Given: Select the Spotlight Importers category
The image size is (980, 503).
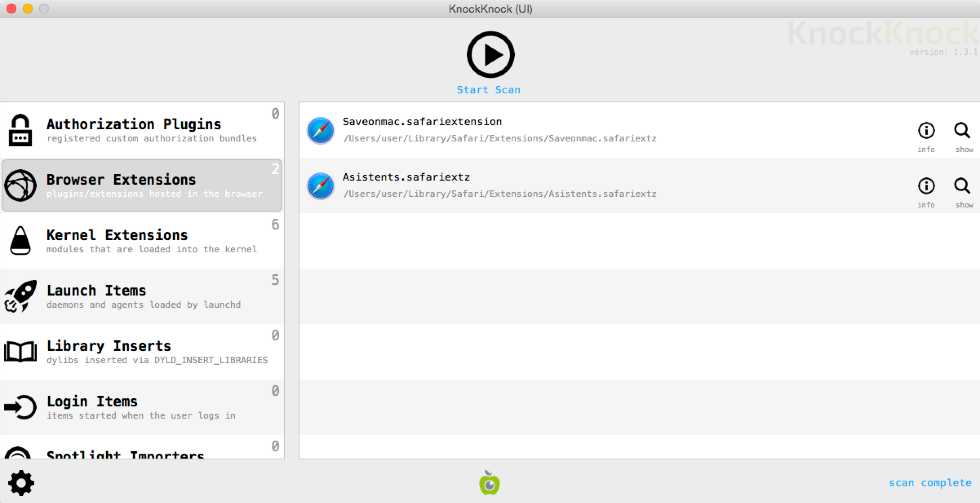Looking at the screenshot, I should pos(142,447).
